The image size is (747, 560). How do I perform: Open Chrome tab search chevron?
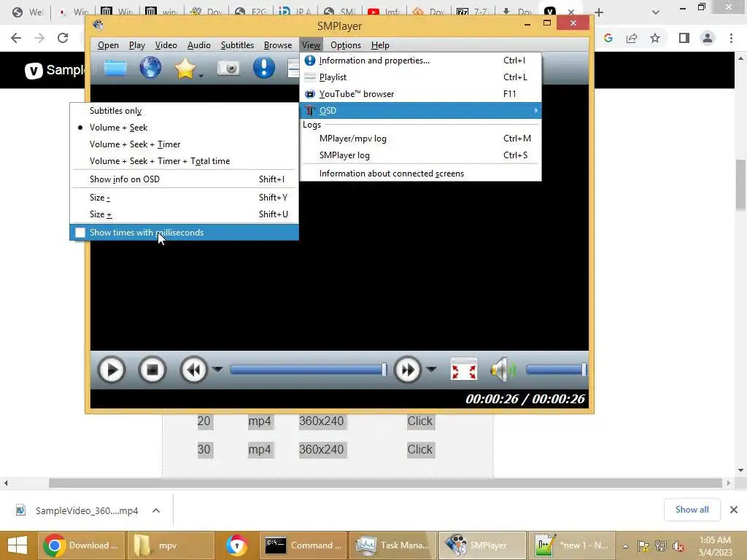pos(656,12)
